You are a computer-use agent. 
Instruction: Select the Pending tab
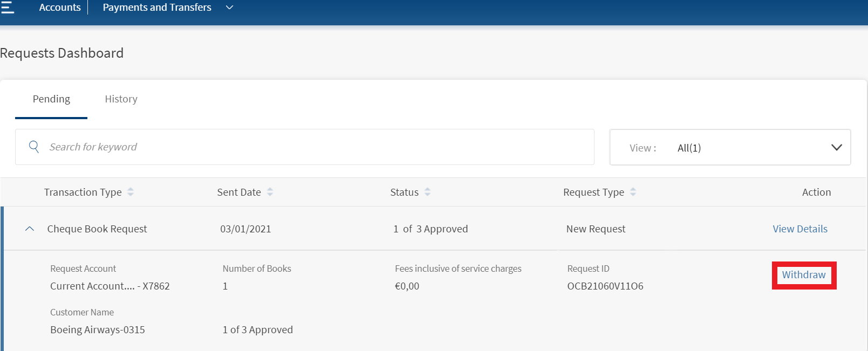(x=51, y=99)
